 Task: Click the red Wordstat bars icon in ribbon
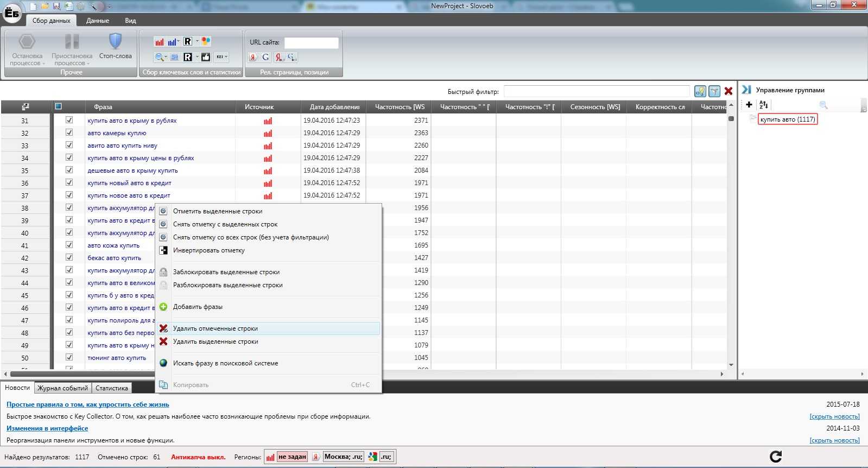[159, 42]
